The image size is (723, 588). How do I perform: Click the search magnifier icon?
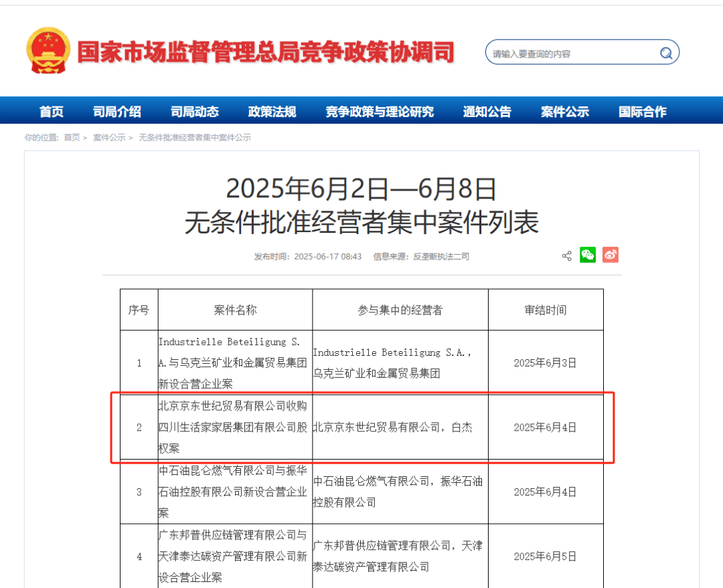[666, 54]
